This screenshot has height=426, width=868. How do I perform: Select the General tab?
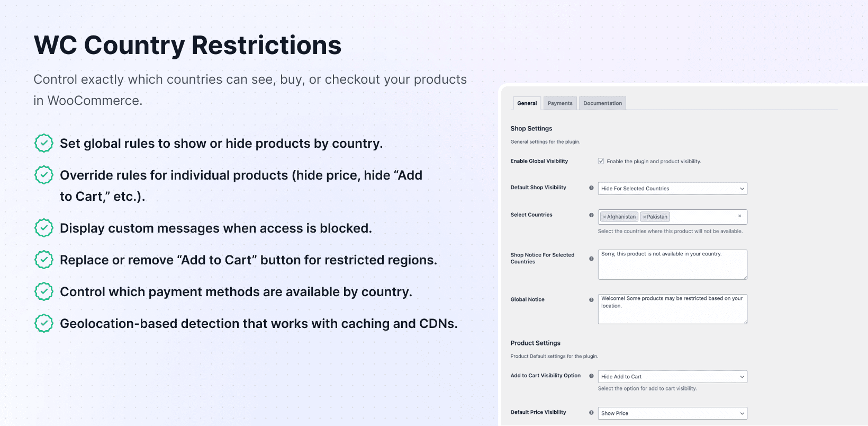pyautogui.click(x=527, y=103)
